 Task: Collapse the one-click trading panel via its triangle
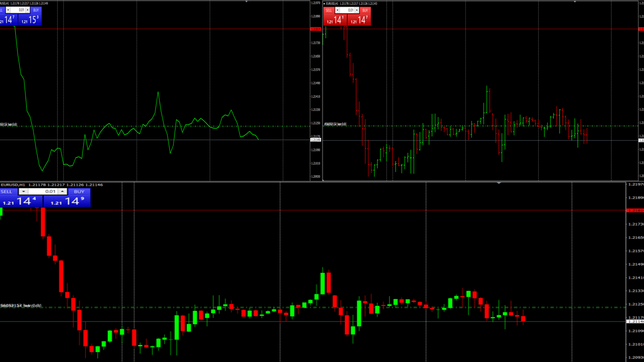coord(324,3)
